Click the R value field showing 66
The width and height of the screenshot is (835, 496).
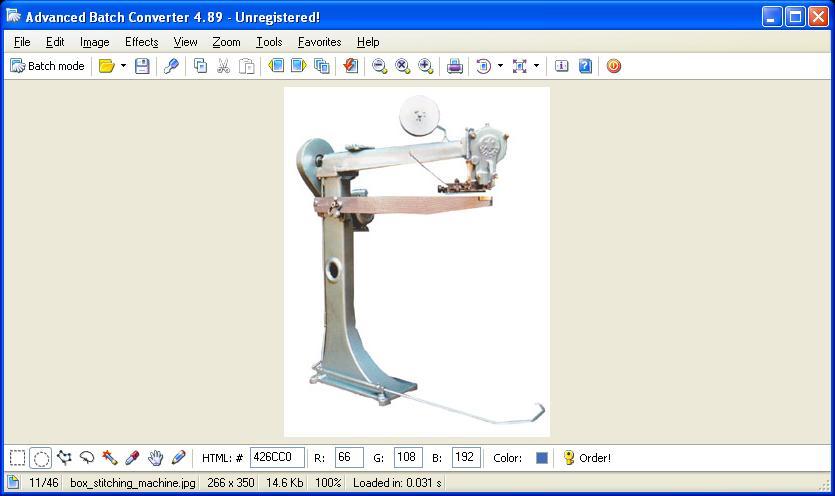point(349,458)
